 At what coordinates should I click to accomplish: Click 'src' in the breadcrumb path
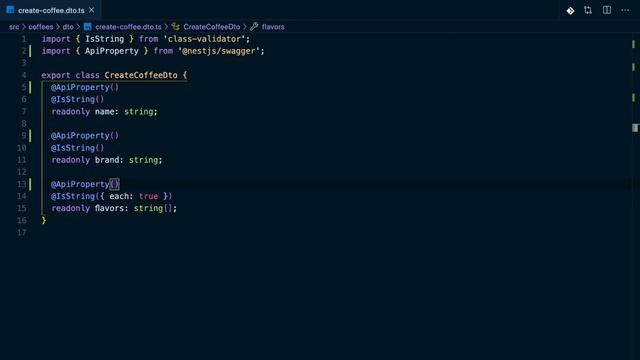coord(14,27)
